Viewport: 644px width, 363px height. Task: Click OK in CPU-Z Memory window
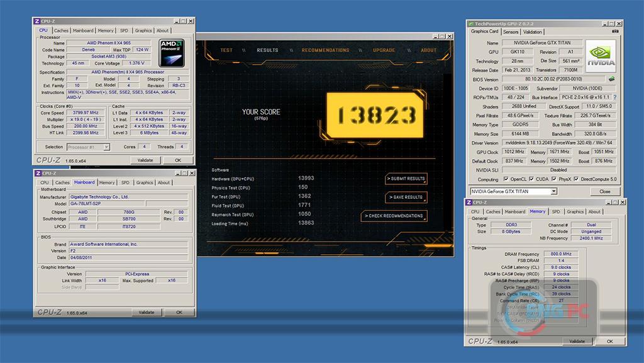tap(610, 341)
